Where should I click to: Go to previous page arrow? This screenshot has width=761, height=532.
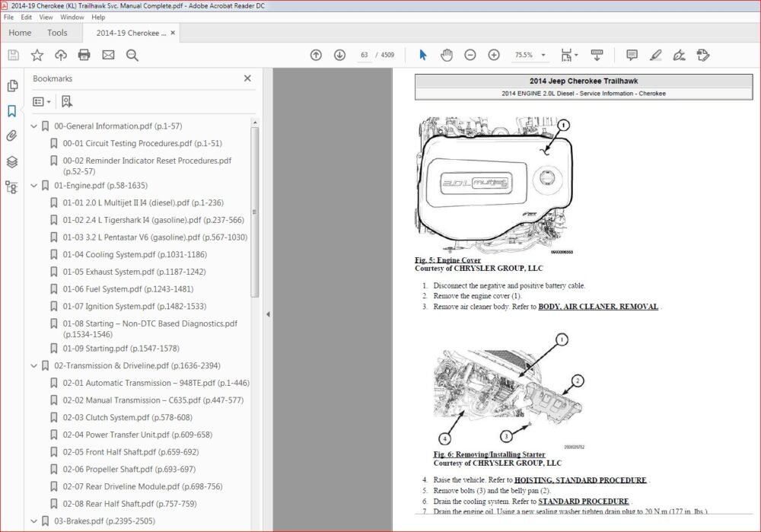tap(316, 55)
